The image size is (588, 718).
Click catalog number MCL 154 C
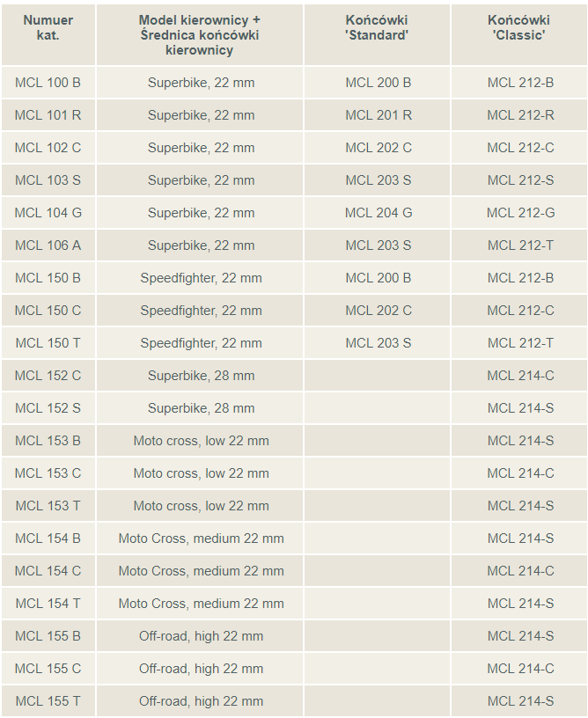48,571
